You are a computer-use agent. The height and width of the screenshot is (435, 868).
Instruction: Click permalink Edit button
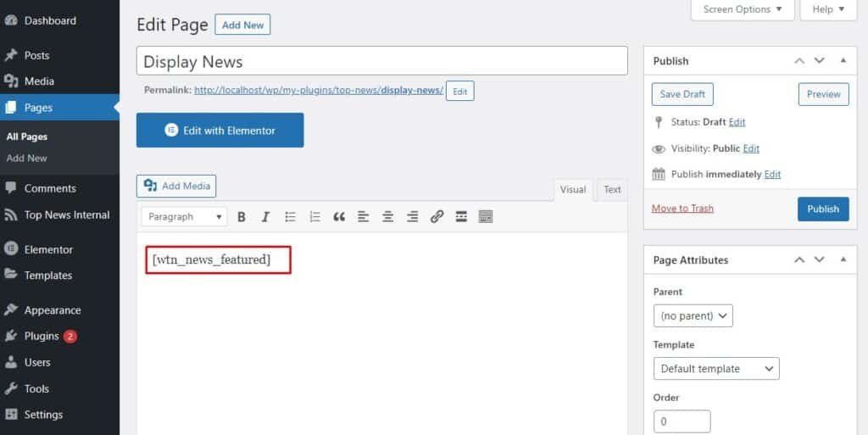pyautogui.click(x=460, y=92)
